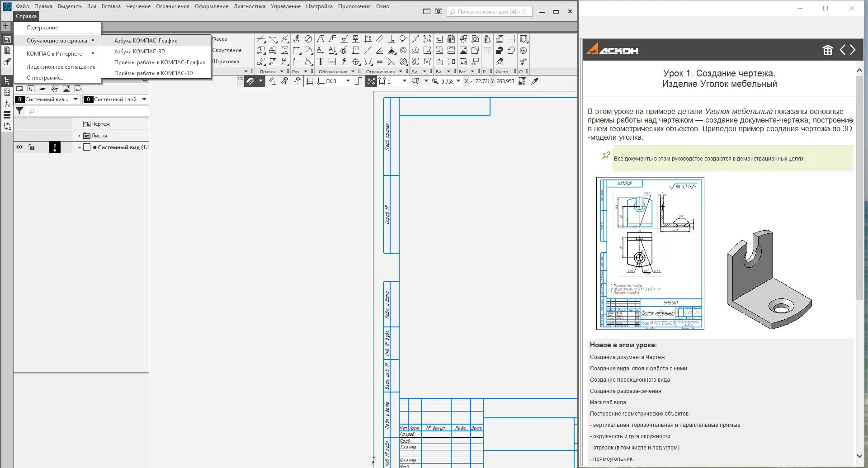Open the variables fx panel icon
The image size is (868, 468).
click(x=7, y=104)
